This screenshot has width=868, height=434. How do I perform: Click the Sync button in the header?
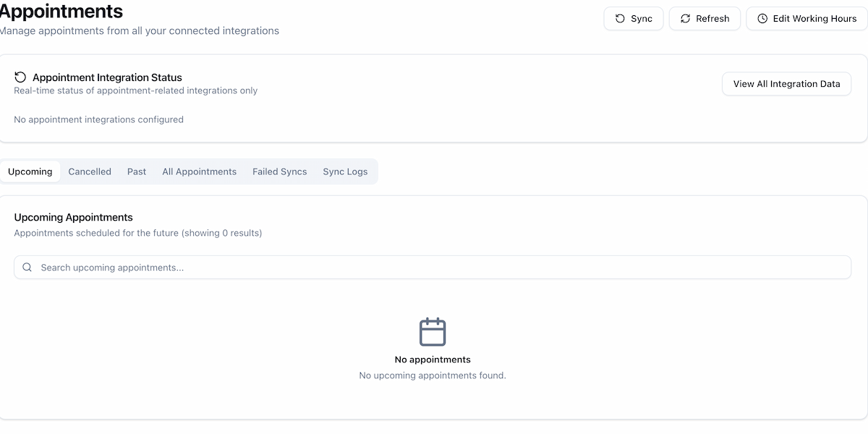(634, 18)
